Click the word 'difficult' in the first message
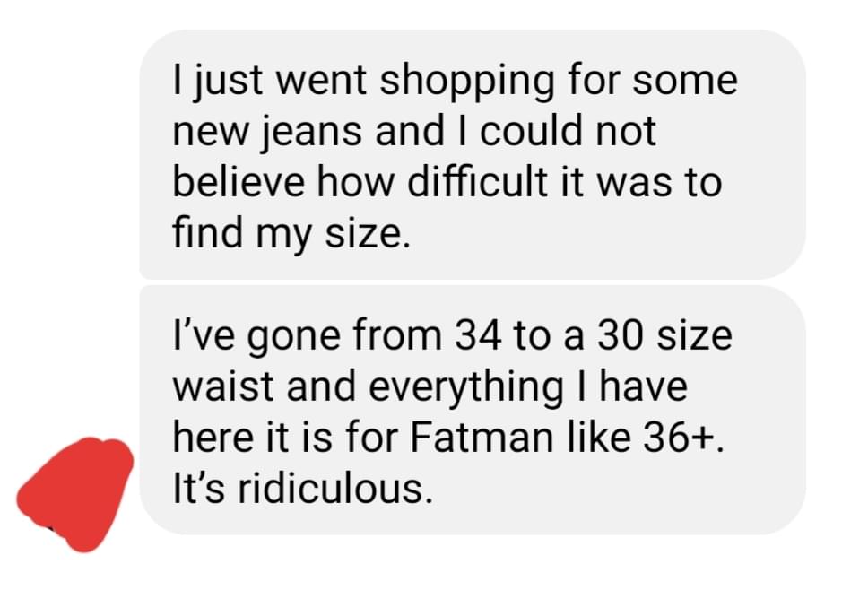Viewport: 868px width, 590px height. (477, 182)
